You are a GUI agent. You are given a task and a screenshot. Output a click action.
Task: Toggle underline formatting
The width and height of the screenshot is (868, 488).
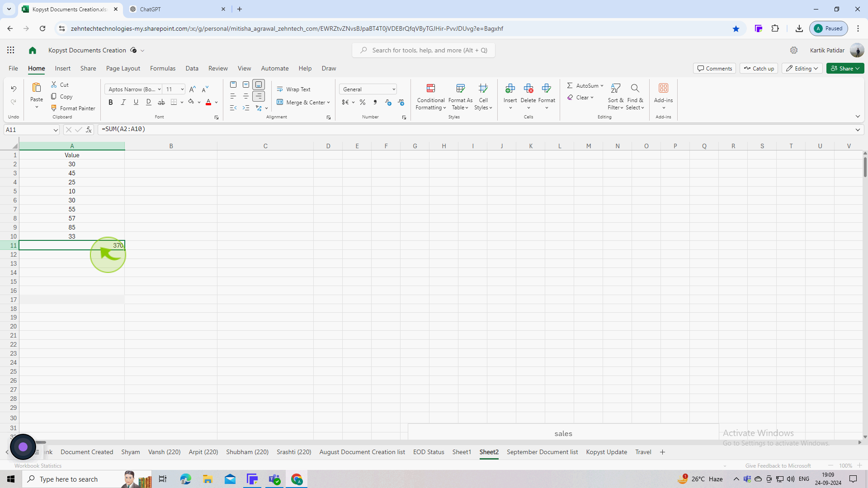136,102
